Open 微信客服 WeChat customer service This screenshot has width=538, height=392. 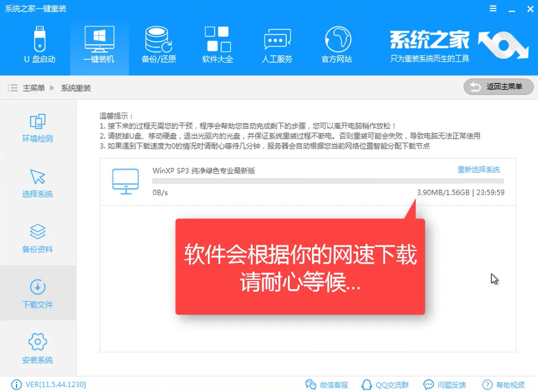point(327,384)
